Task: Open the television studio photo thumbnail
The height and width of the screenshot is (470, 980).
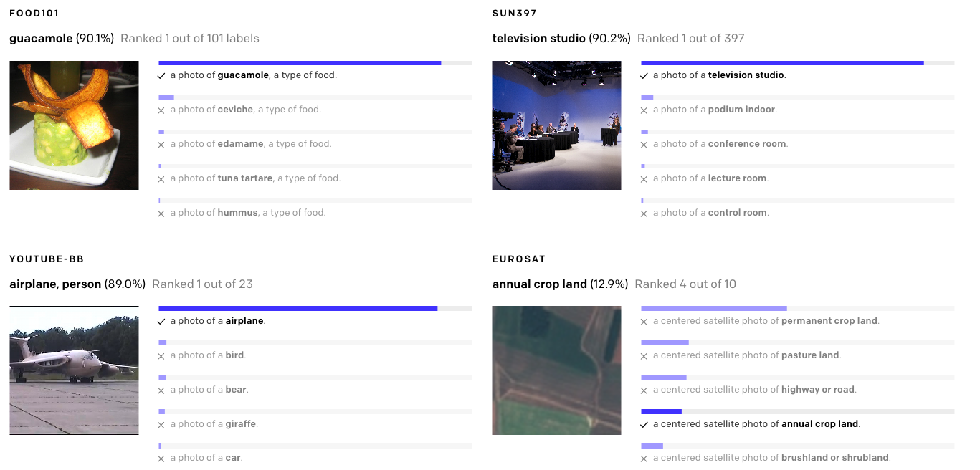Action: (x=556, y=125)
